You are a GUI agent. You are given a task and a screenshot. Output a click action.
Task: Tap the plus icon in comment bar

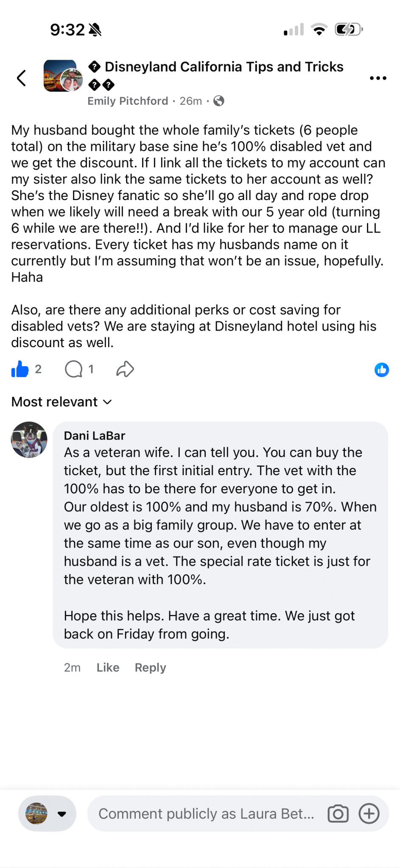[369, 814]
